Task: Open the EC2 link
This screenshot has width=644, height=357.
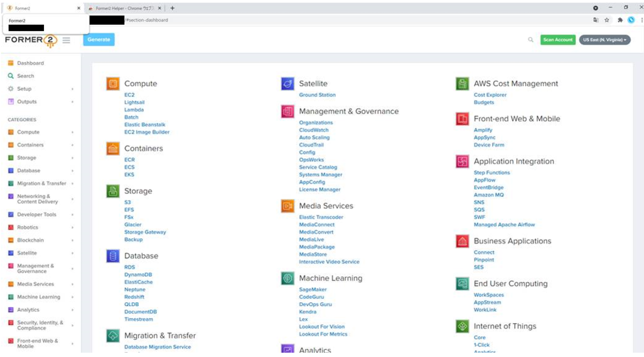Action: [129, 95]
